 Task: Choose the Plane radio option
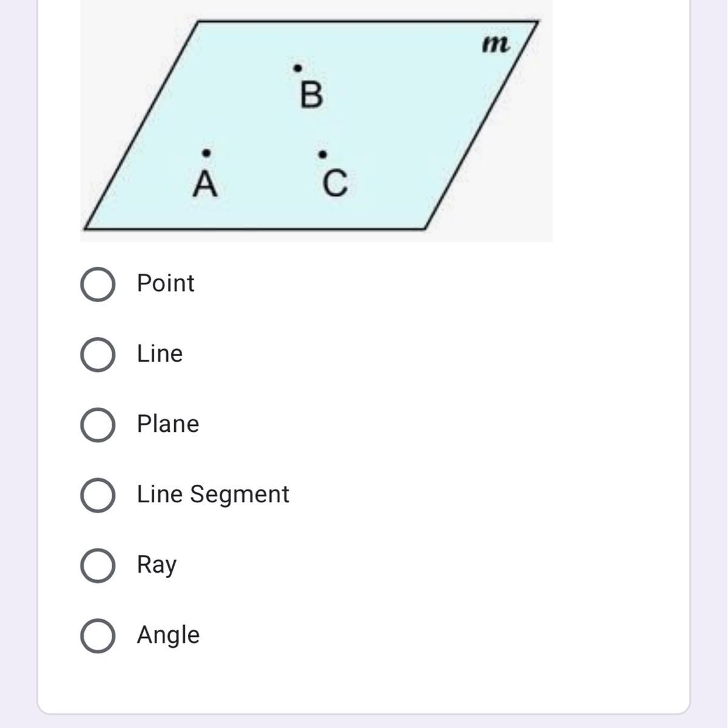tap(98, 425)
